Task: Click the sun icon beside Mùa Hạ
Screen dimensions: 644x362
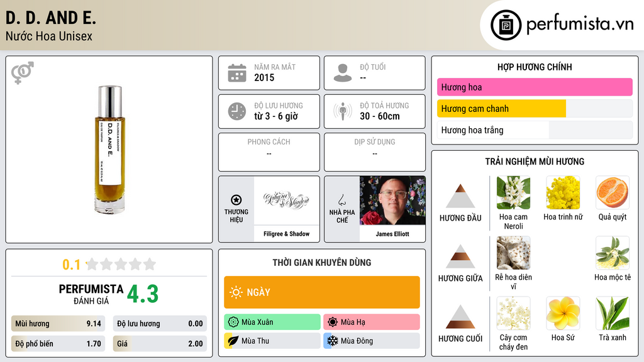Action: coord(333,322)
